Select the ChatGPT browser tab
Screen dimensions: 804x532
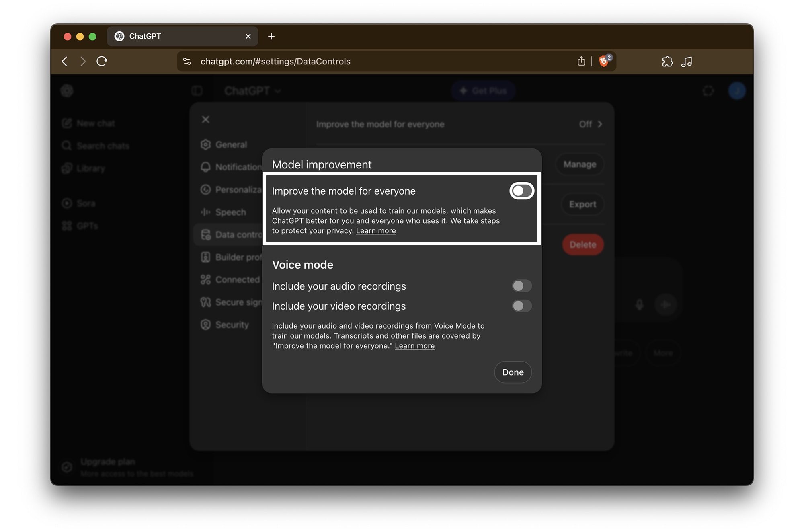pyautogui.click(x=183, y=36)
